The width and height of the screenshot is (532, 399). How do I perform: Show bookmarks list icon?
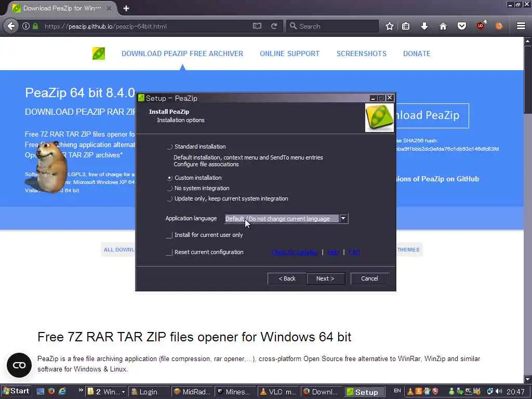tap(406, 26)
